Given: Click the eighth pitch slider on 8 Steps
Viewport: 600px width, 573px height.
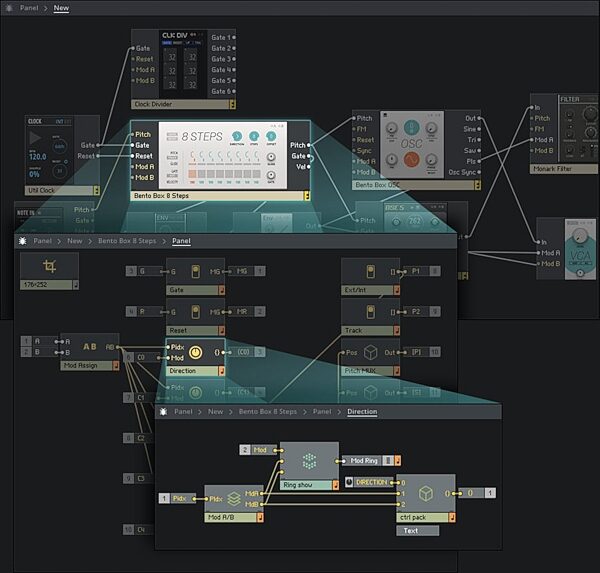Looking at the screenshot, I should tap(256, 157).
